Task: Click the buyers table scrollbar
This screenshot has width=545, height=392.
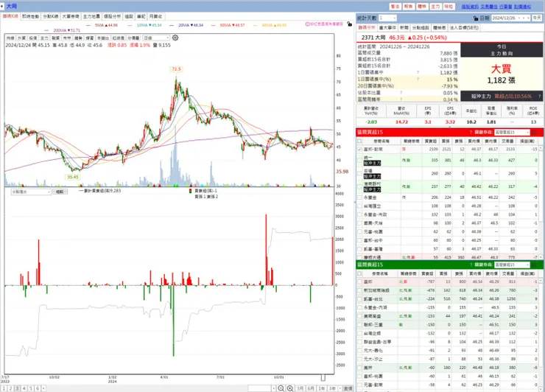Action: click(x=541, y=202)
